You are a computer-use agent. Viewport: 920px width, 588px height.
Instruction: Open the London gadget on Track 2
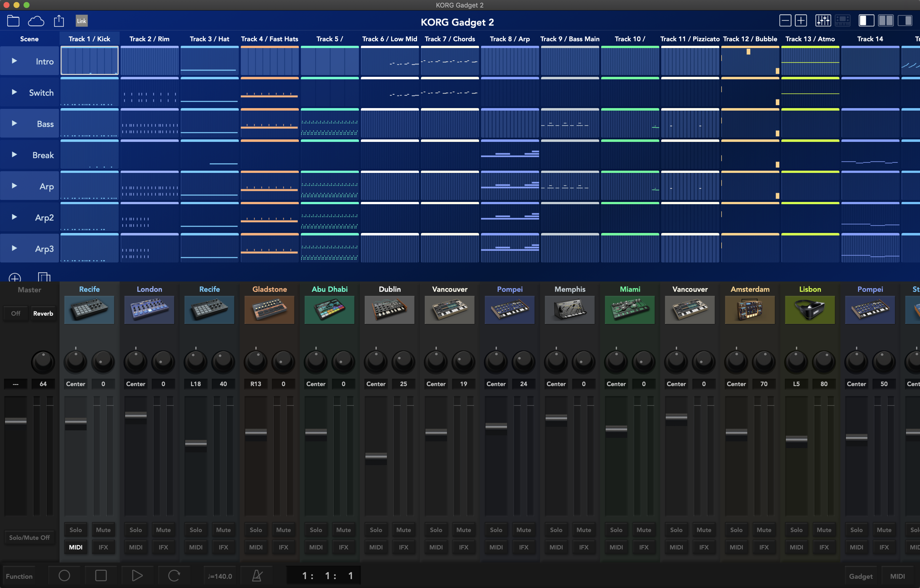[x=149, y=310]
